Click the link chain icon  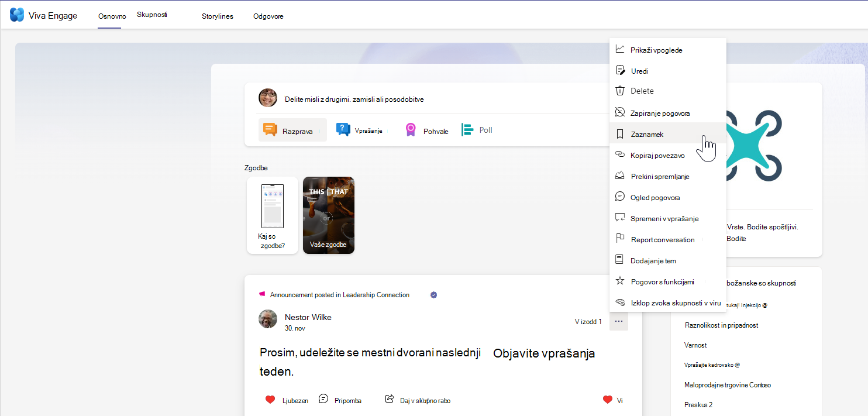click(x=621, y=154)
